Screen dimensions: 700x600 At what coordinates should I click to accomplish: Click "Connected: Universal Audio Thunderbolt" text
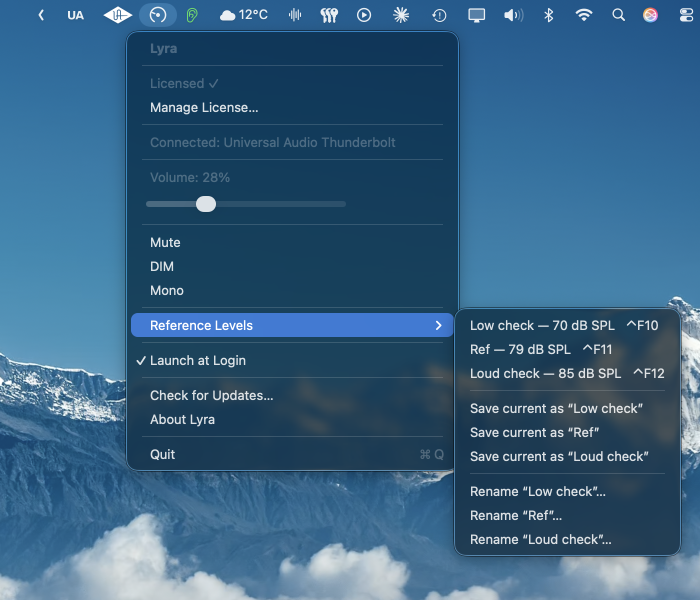(272, 142)
